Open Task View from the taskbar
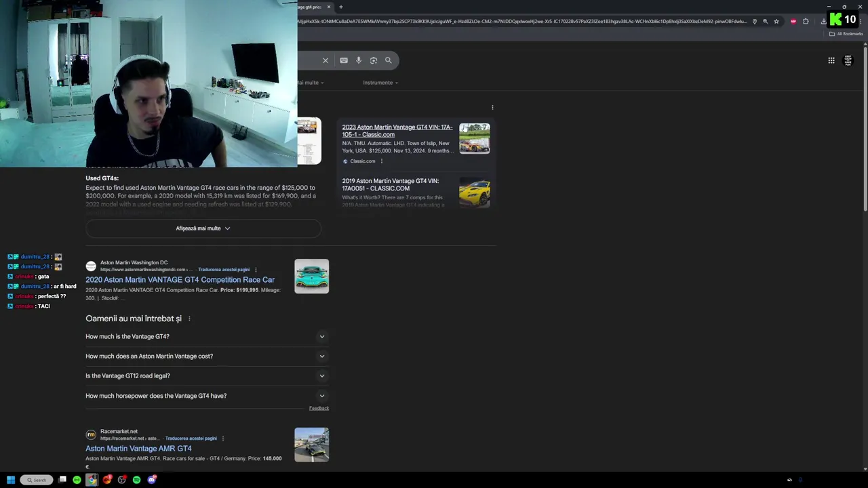The height and width of the screenshot is (488, 868). (62, 480)
